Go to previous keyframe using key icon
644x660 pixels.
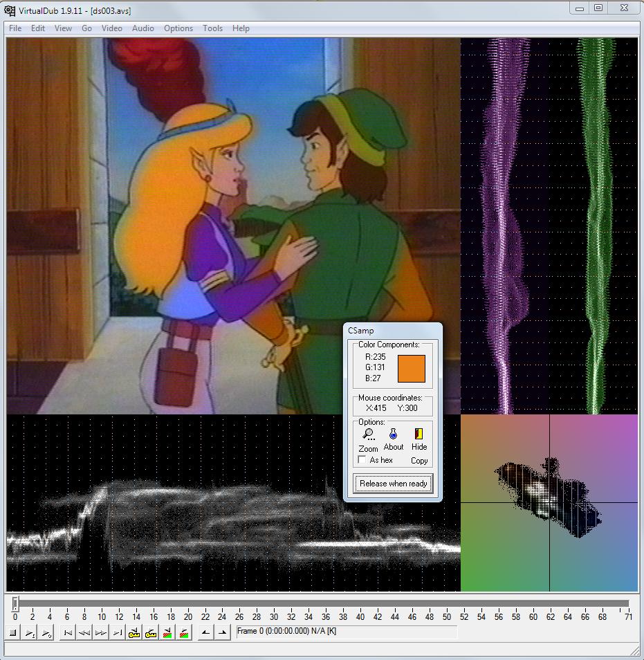coord(134,632)
